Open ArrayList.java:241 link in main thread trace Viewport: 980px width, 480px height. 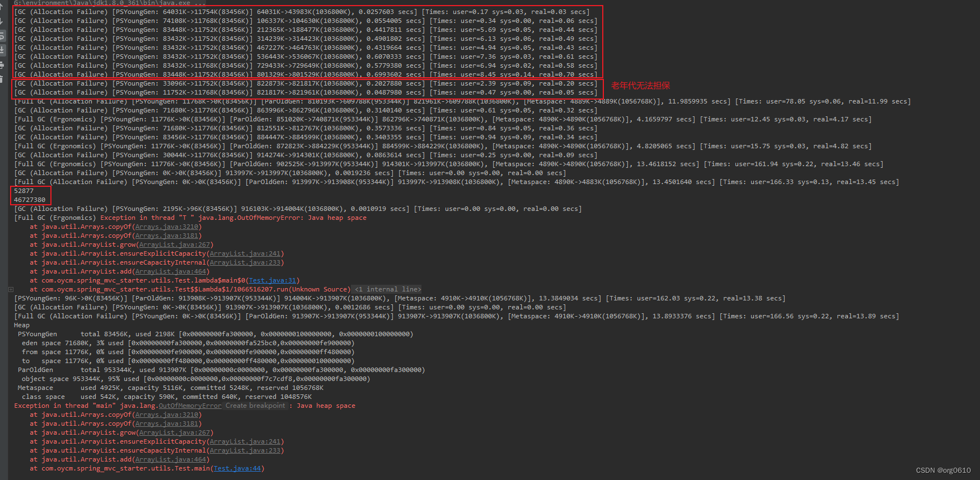(x=245, y=441)
